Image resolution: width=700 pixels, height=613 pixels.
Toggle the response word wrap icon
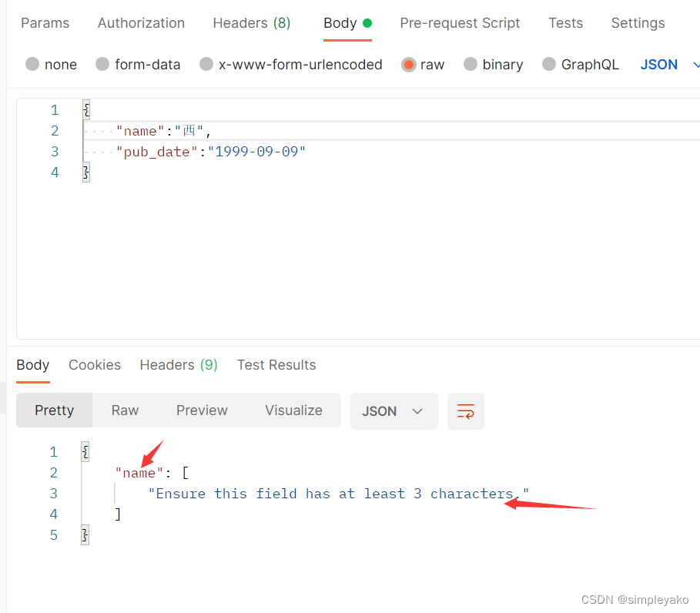(x=466, y=411)
